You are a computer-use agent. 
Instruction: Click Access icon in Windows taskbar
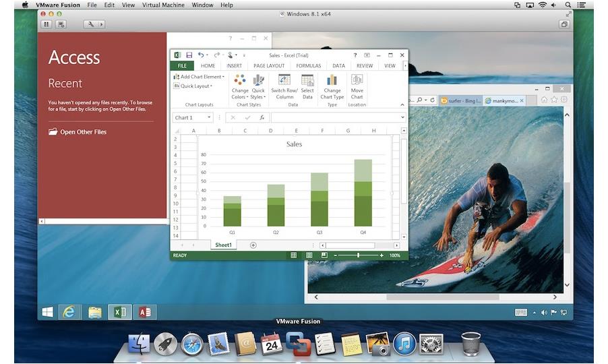coord(145,312)
